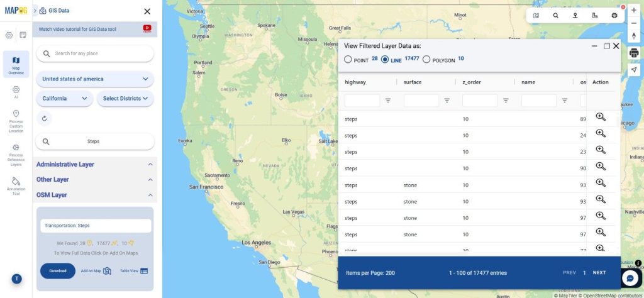Click the Search for any place field
The height and width of the screenshot is (298, 644).
coord(95,53)
